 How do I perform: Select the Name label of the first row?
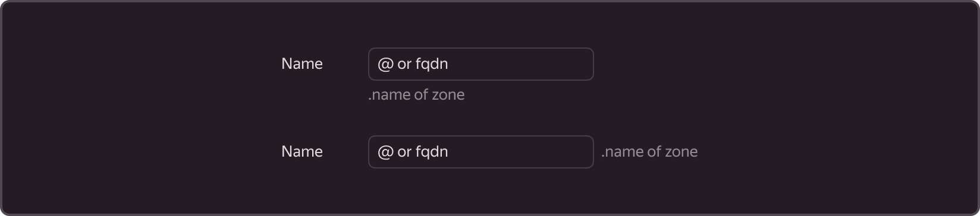pos(302,64)
